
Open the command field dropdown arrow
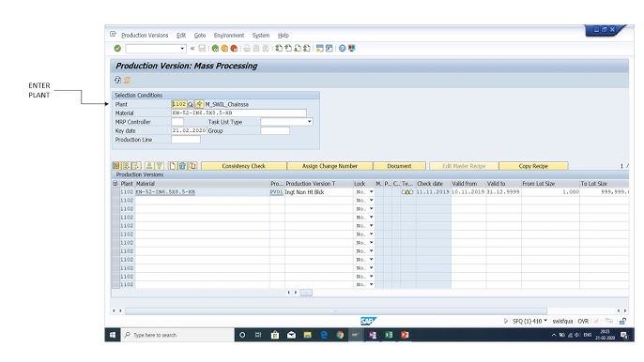tap(182, 49)
